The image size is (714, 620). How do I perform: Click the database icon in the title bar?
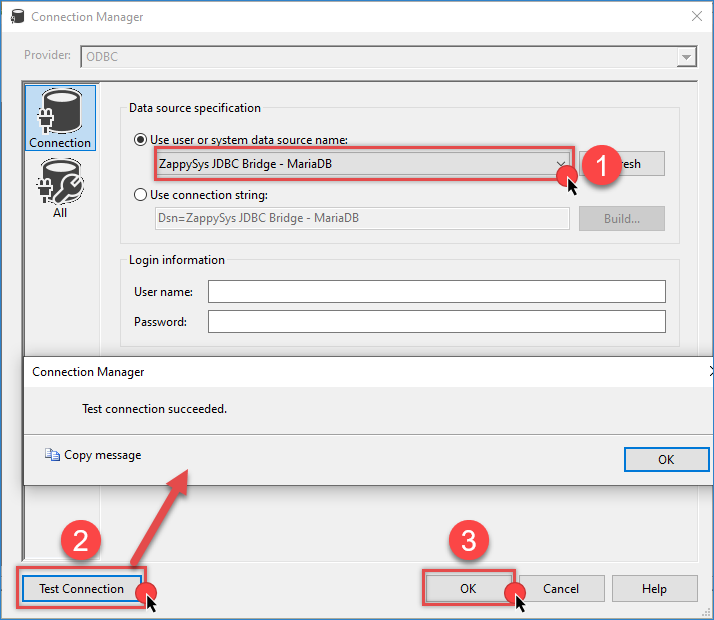point(17,17)
